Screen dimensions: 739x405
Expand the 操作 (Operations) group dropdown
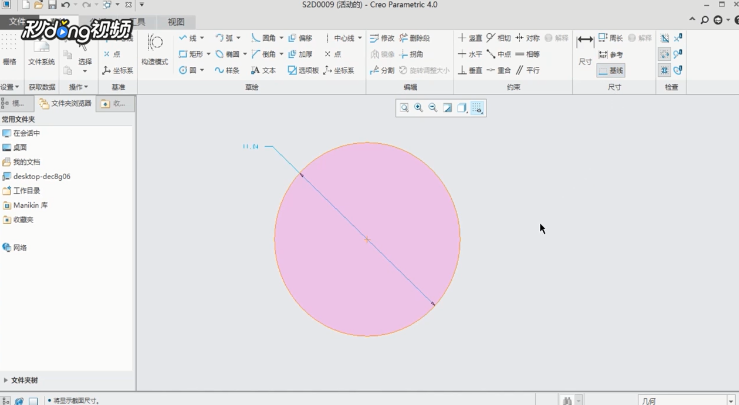78,87
